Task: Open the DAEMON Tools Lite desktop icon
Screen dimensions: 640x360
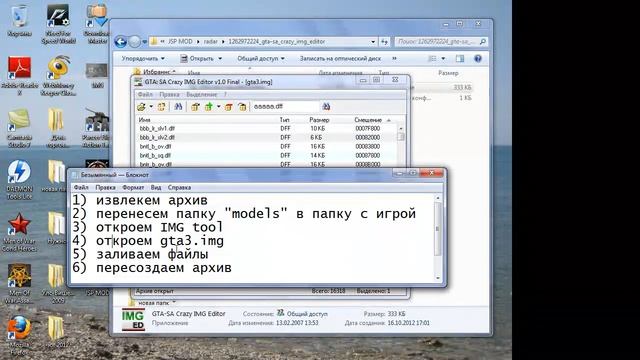Action: [19, 180]
